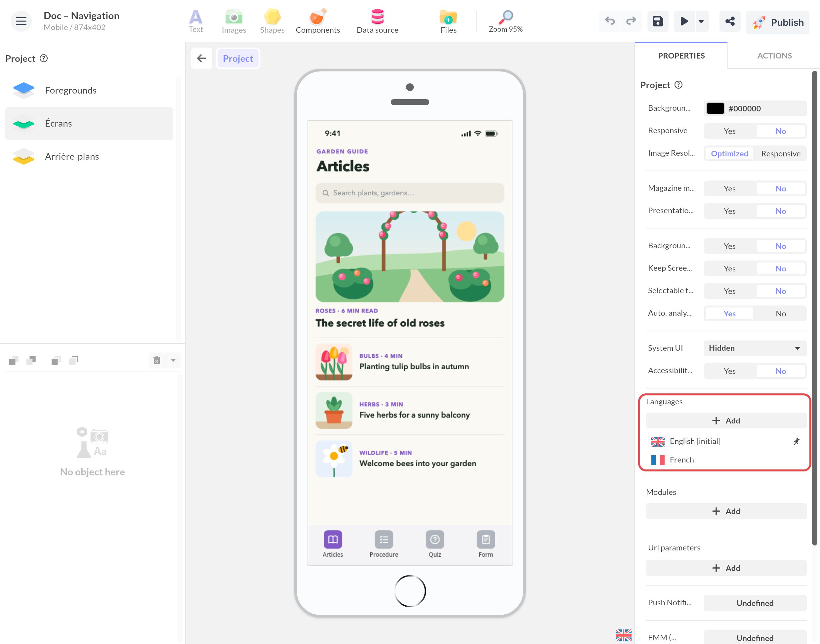
Task: Select the Écrans layer group
Action: (89, 124)
